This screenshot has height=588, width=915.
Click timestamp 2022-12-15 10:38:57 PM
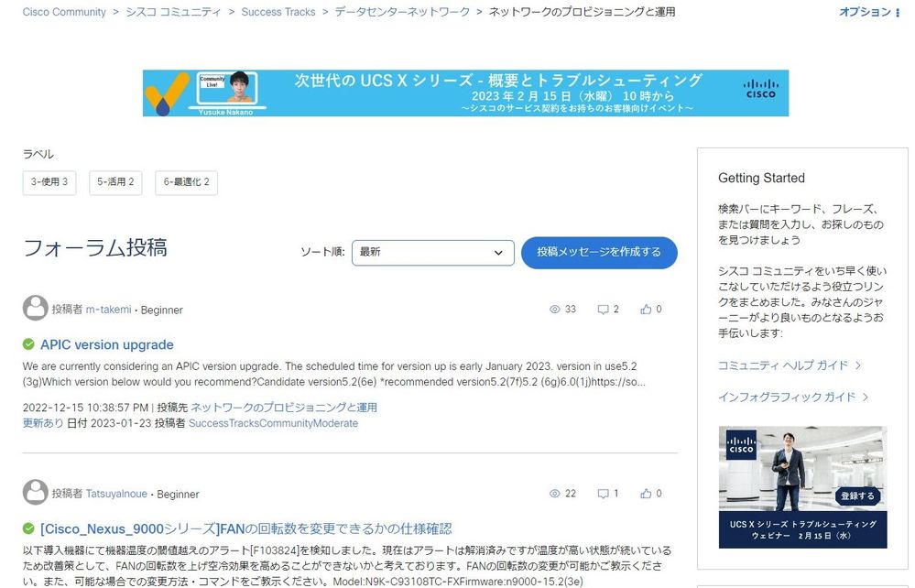(x=85, y=408)
